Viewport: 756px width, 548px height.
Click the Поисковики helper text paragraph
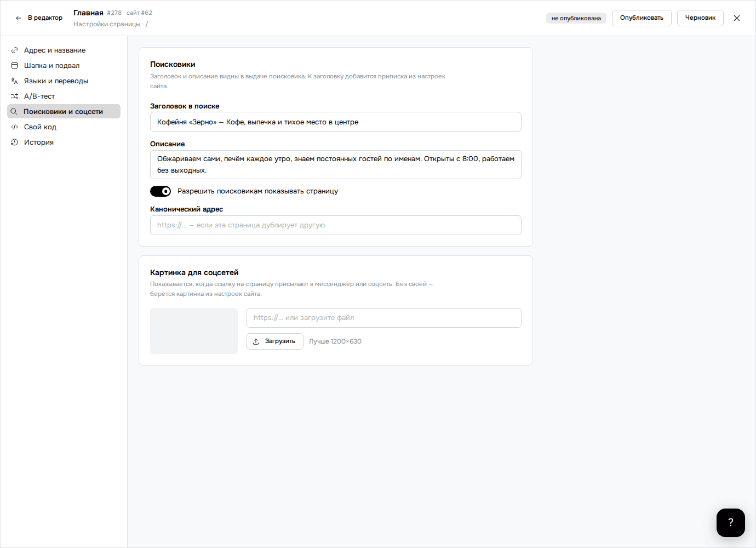(x=298, y=81)
